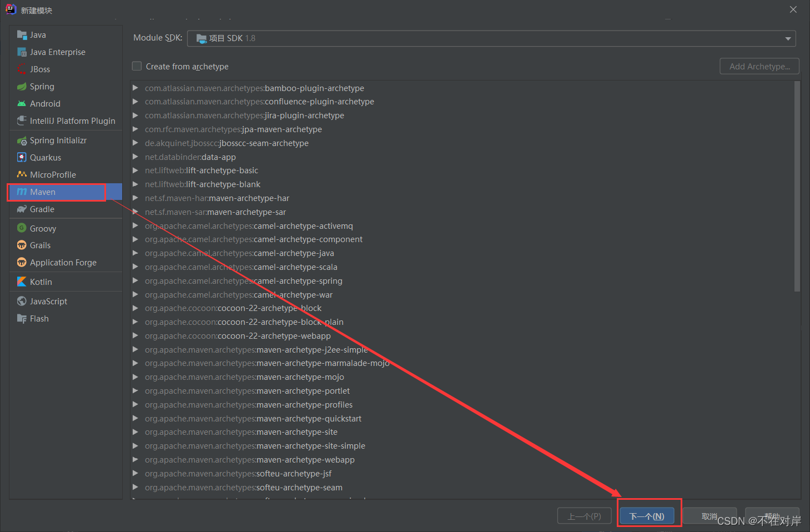810x532 pixels.
Task: Click the SDK folder icon in dropdown
Action: [202, 38]
